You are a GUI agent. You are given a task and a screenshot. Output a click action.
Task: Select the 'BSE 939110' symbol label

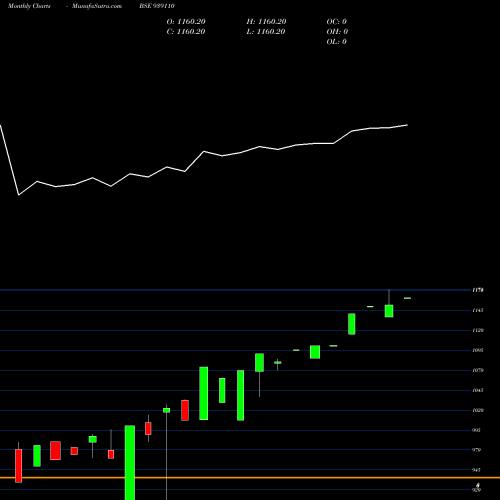(x=157, y=6)
